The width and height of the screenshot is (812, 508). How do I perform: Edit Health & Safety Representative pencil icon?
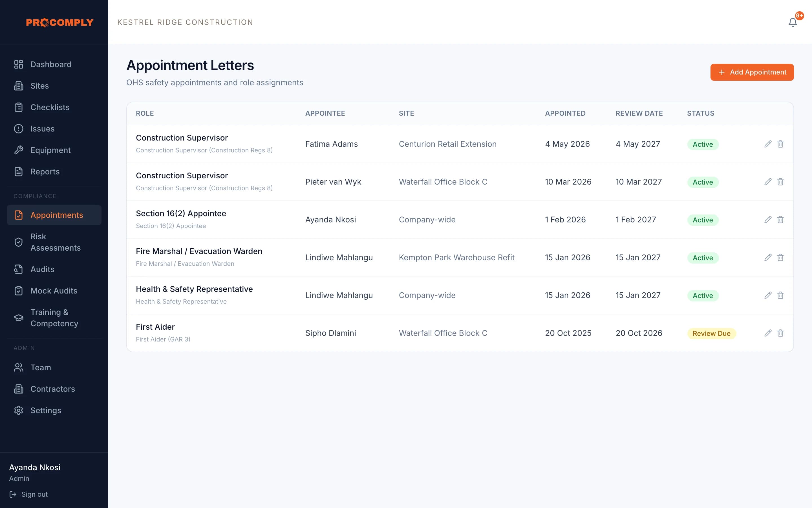tap(768, 295)
